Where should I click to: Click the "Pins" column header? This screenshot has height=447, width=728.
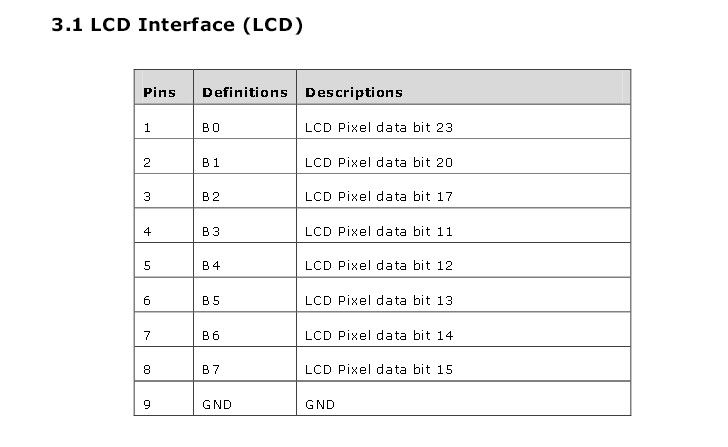(x=159, y=92)
